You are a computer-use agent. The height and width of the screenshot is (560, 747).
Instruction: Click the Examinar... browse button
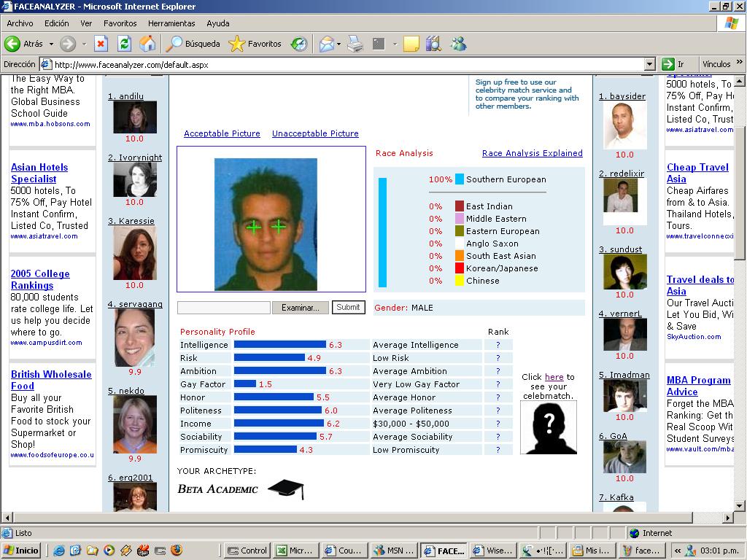[300, 308]
